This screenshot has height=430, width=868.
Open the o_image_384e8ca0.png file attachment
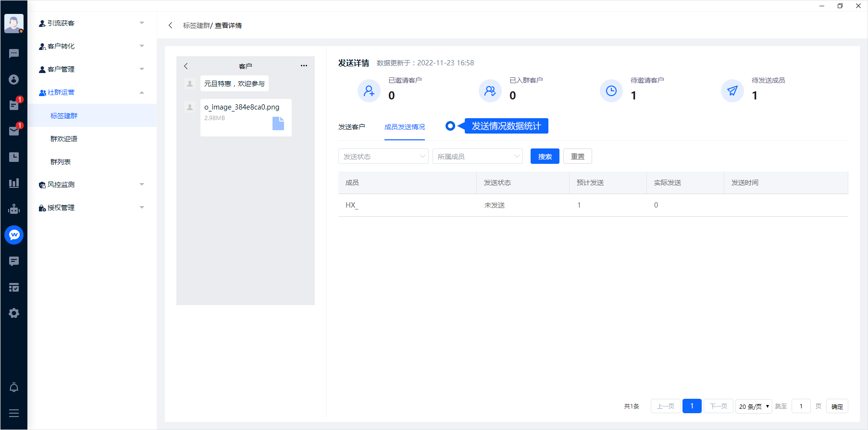(x=246, y=118)
